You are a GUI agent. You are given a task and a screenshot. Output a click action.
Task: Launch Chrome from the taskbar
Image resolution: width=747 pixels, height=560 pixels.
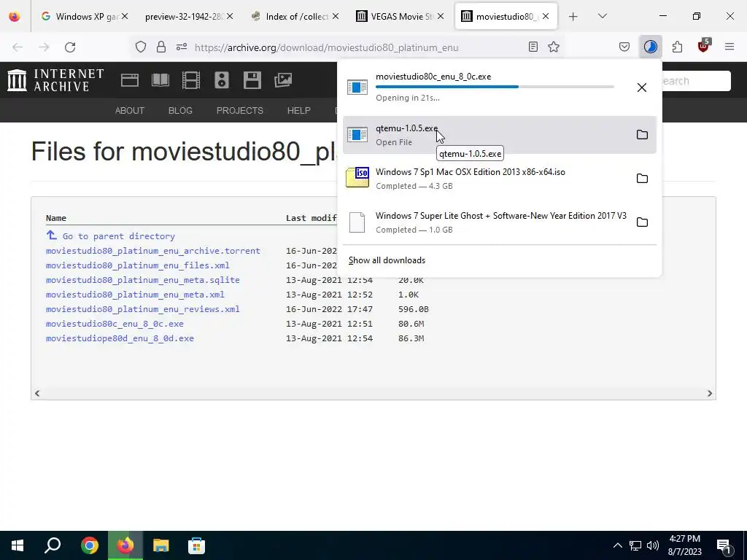point(89,545)
